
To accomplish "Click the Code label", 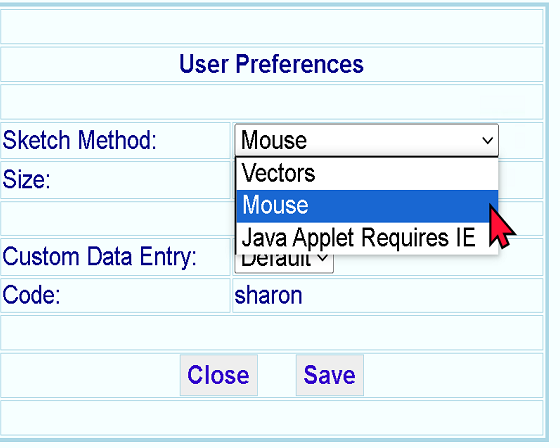I will tap(31, 295).
